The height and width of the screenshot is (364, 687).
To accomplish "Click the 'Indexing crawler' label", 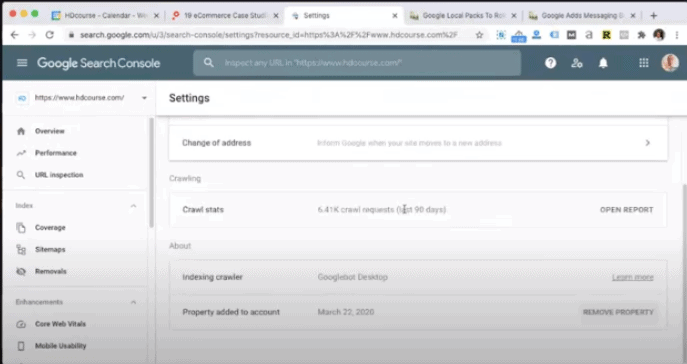I will coord(212,277).
